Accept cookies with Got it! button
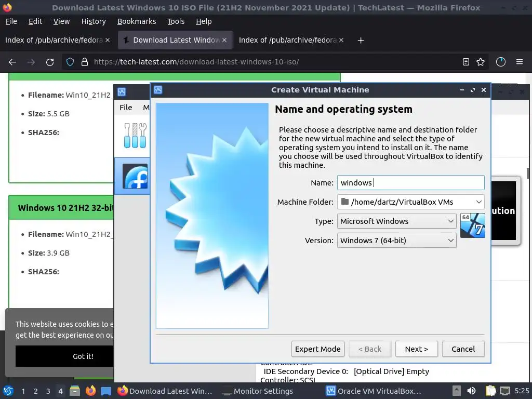The height and width of the screenshot is (399, 532). pyautogui.click(x=64, y=356)
